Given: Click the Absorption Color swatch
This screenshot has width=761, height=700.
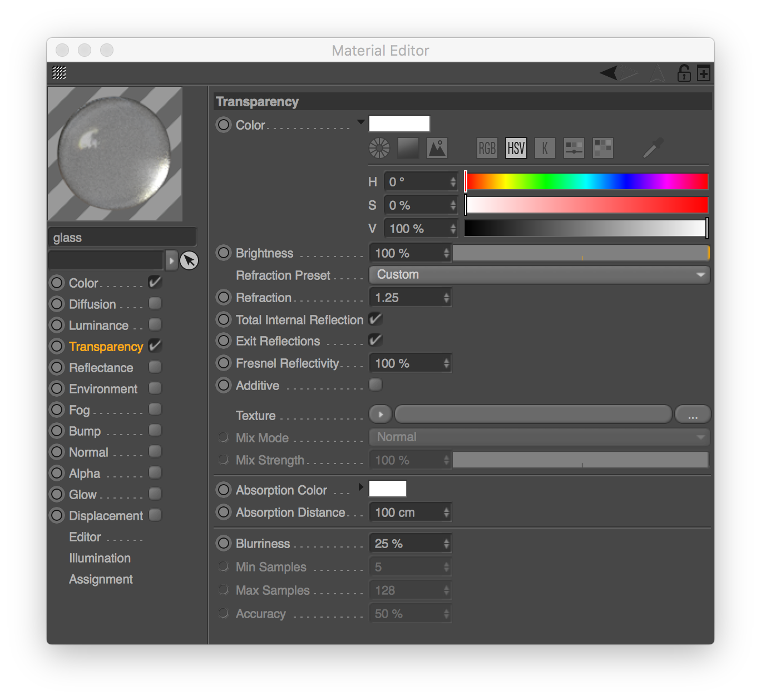Looking at the screenshot, I should pyautogui.click(x=388, y=488).
